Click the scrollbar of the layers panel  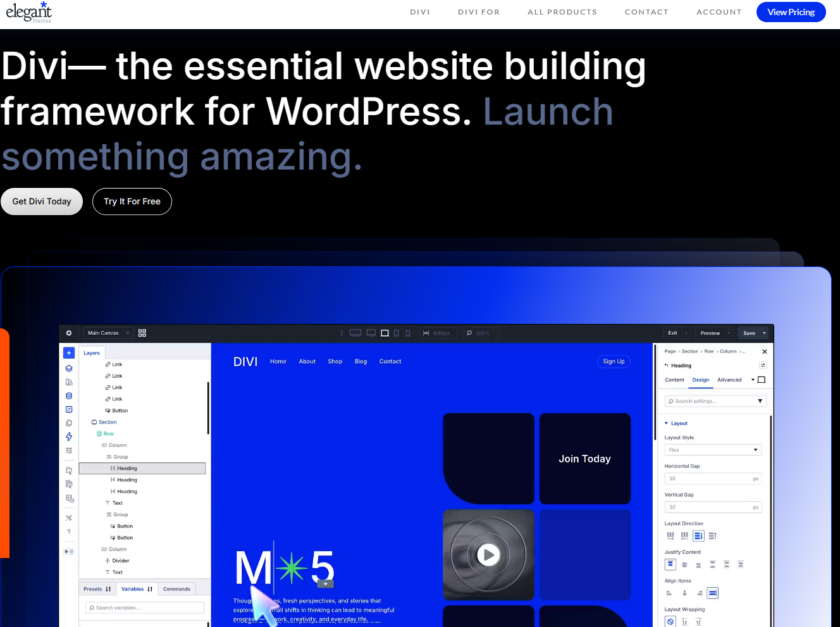[208, 408]
